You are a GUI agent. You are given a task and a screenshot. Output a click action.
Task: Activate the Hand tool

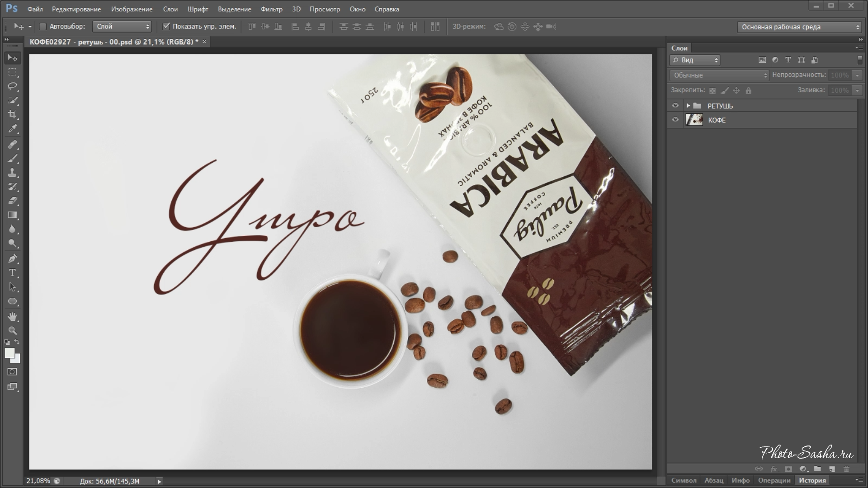(12, 316)
